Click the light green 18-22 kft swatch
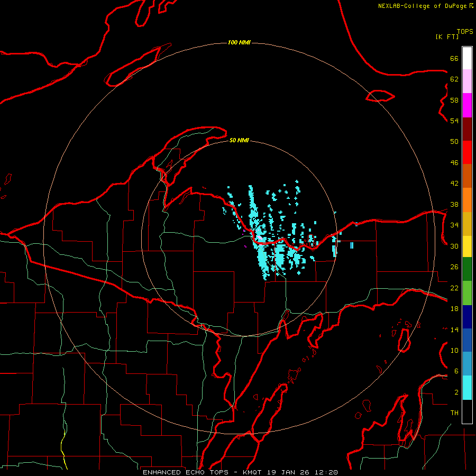 (x=467, y=293)
